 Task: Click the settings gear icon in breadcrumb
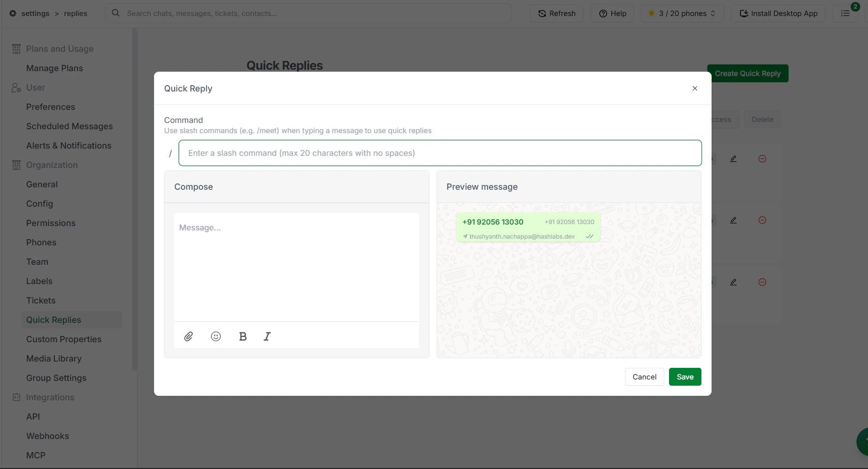[13, 14]
